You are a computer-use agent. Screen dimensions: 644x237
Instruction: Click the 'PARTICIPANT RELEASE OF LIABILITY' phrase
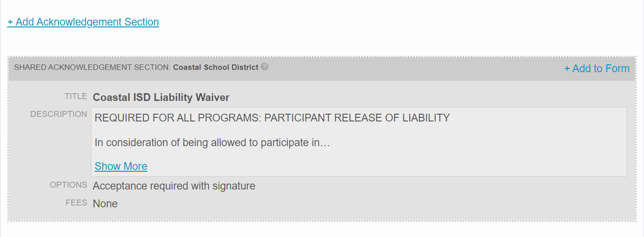click(x=357, y=118)
